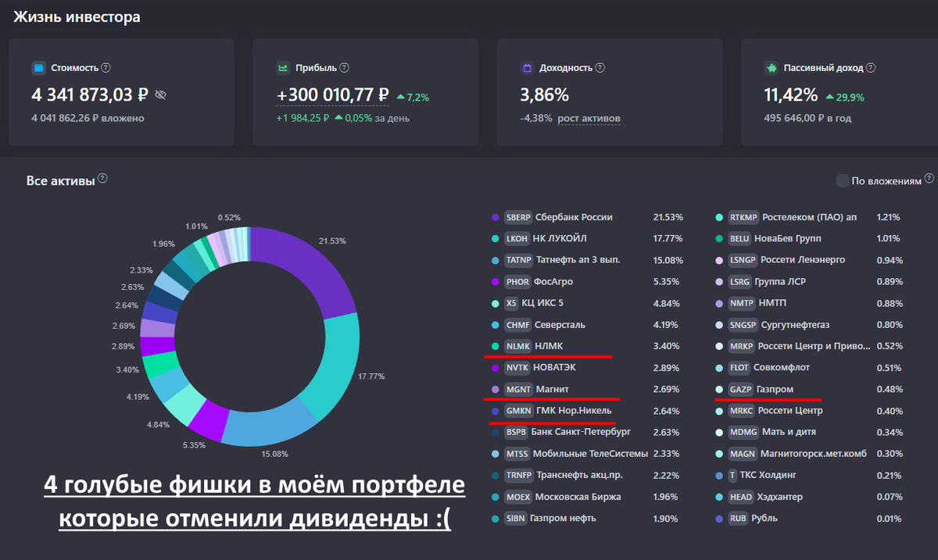Click Московская Биржа asset name

coord(577,497)
